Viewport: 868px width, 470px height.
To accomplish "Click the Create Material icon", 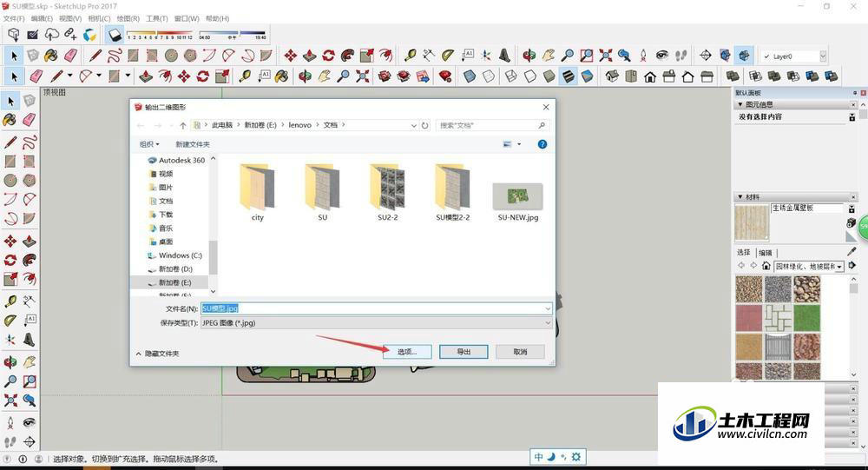I will [852, 222].
